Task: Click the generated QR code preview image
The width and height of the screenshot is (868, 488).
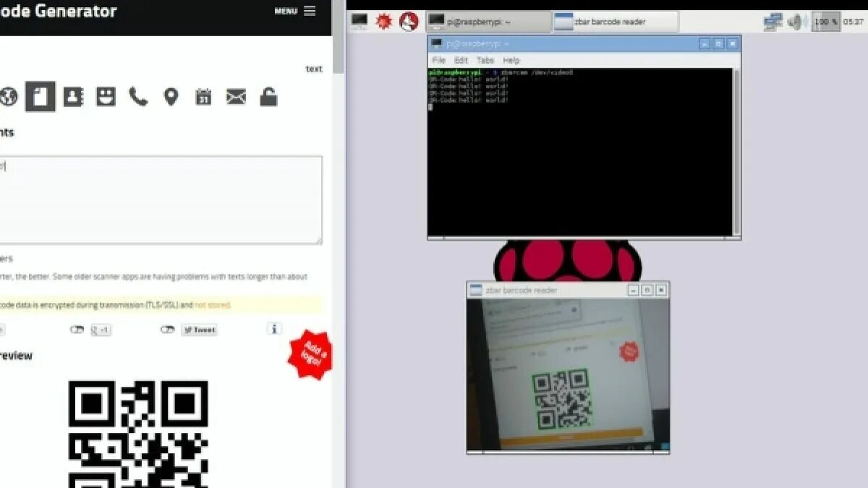Action: tap(138, 434)
